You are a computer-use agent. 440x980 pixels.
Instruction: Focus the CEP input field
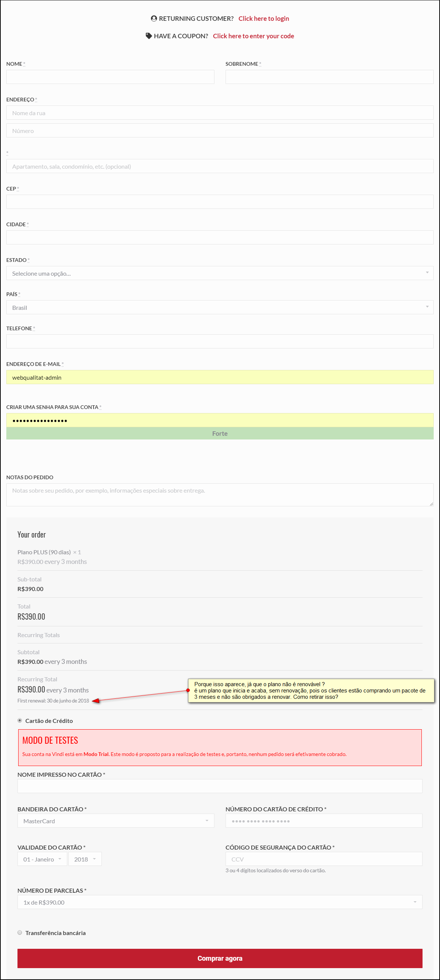(220, 202)
